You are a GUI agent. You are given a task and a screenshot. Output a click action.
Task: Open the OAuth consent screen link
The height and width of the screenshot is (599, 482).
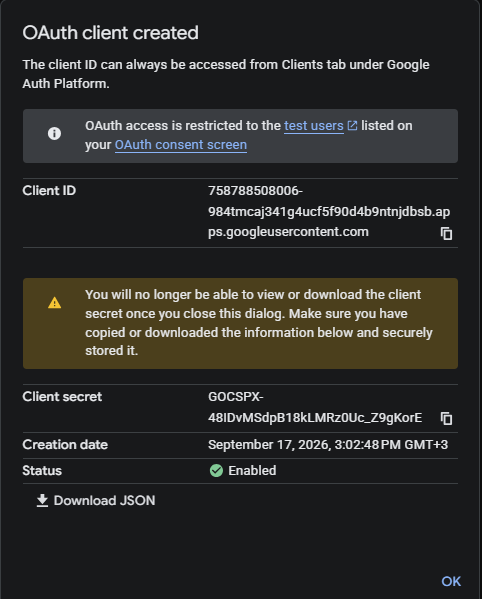point(181,145)
